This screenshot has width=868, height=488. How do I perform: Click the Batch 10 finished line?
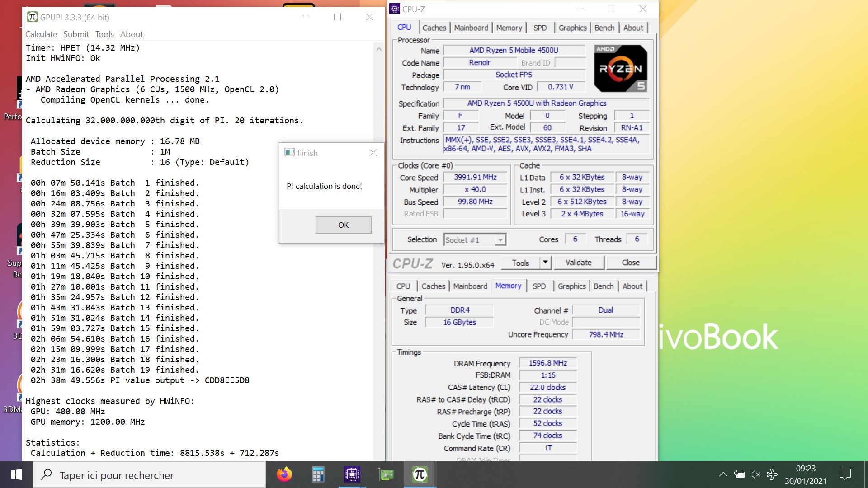pos(115,277)
